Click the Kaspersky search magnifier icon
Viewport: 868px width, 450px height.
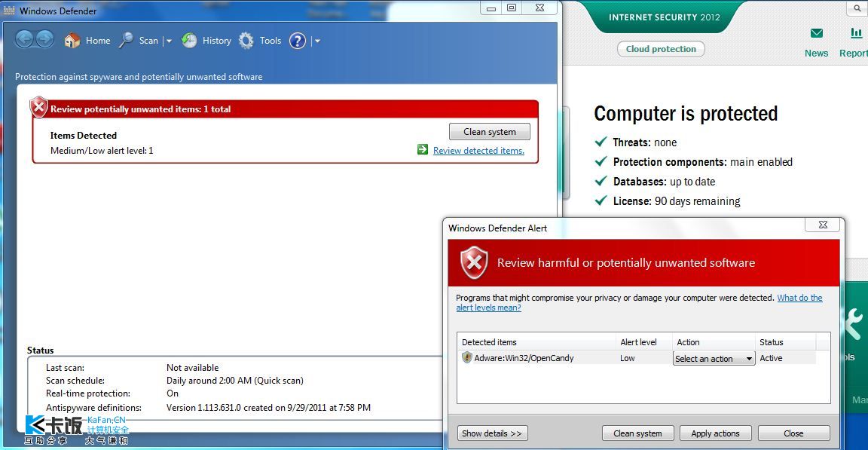pyautogui.click(x=857, y=8)
